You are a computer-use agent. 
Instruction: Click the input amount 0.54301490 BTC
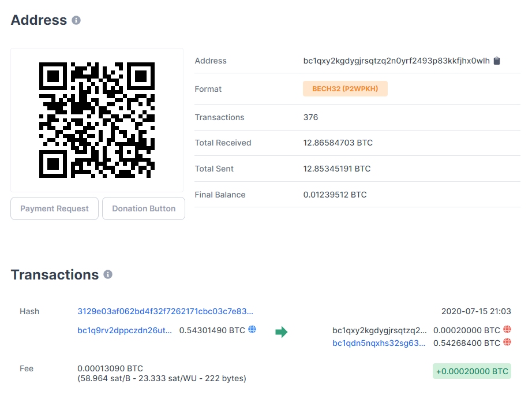(212, 330)
